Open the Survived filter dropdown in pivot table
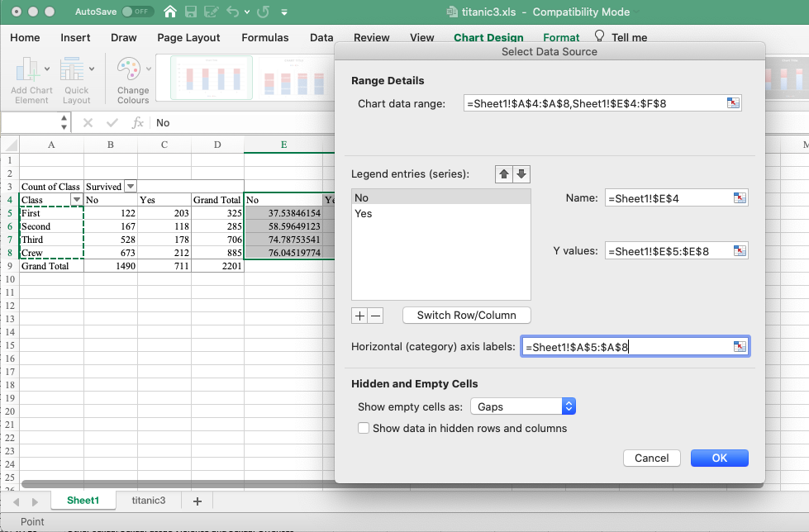This screenshot has height=532, width=809. 131,187
